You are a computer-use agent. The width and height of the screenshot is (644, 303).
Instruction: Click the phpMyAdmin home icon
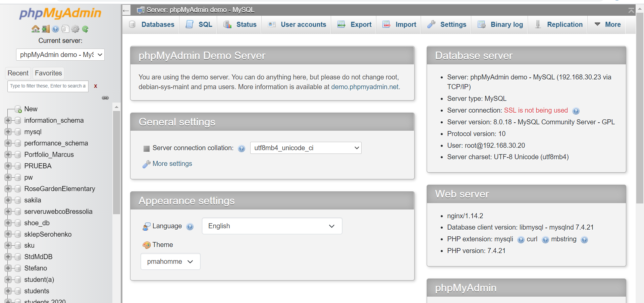coord(36,29)
